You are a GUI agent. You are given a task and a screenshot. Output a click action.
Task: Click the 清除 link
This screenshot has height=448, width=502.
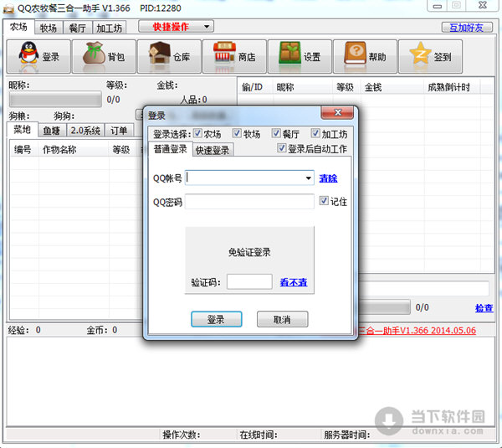tap(328, 178)
